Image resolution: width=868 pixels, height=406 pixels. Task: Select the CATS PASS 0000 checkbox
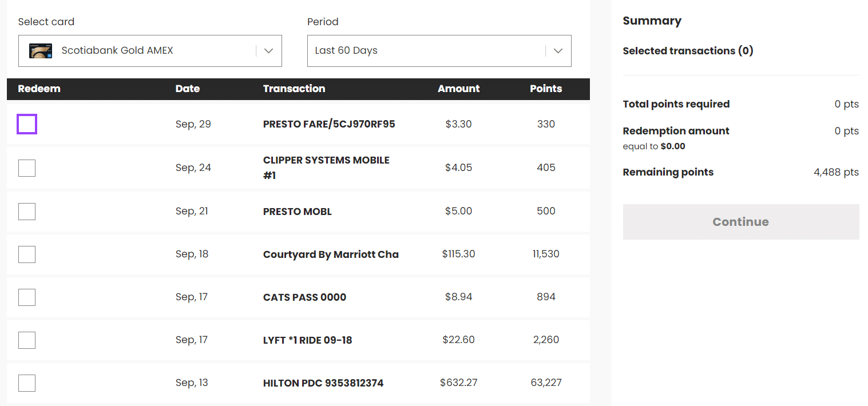(27, 297)
